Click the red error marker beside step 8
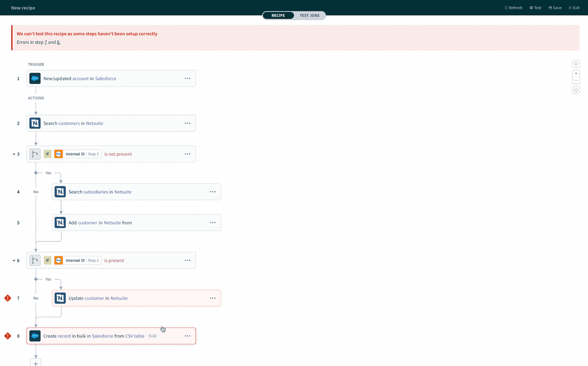588x366 pixels. point(8,336)
